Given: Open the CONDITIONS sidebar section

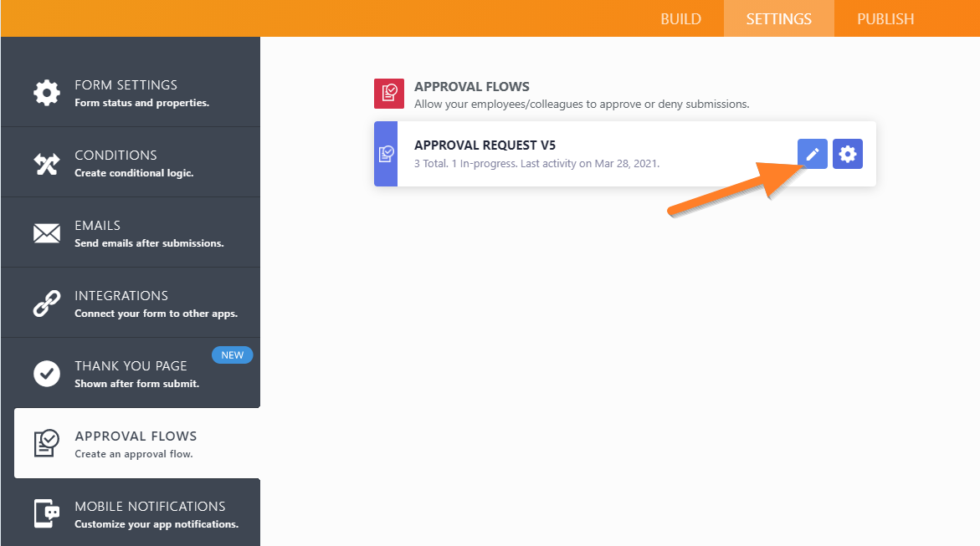Looking at the screenshot, I should pyautogui.click(x=131, y=162).
